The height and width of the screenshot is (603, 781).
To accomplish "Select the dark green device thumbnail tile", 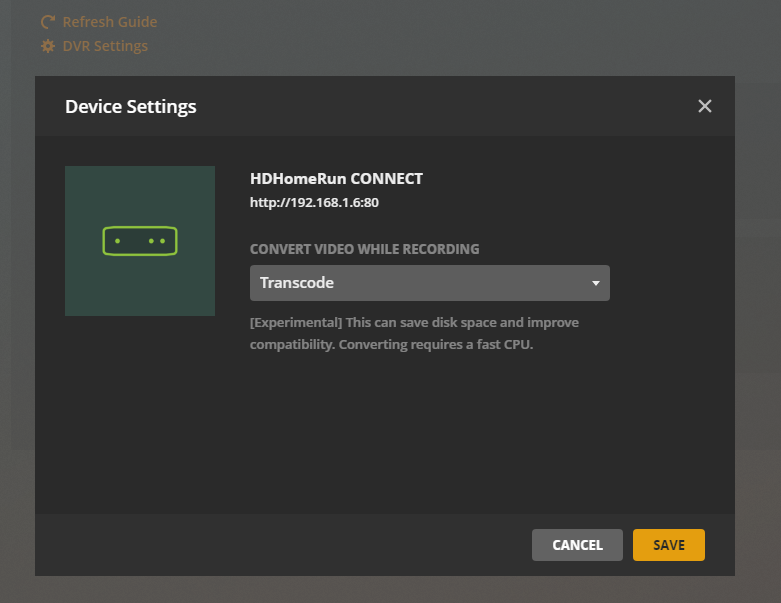I will coord(140,241).
